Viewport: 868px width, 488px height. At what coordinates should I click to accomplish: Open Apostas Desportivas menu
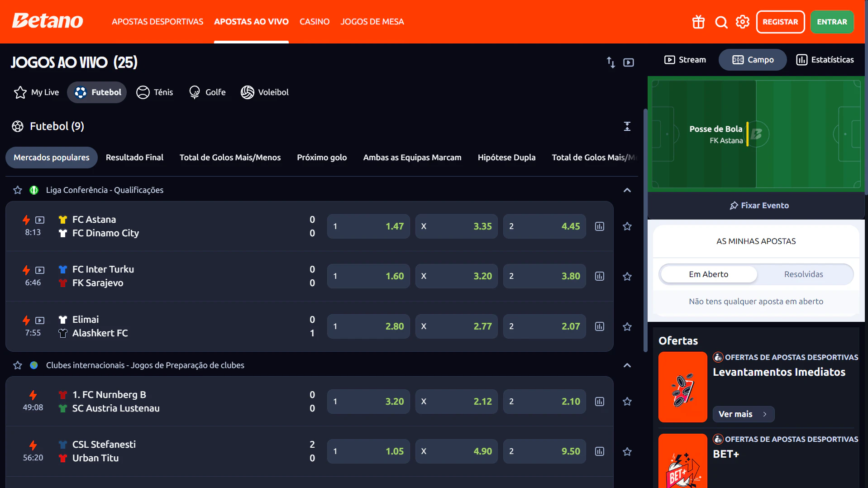pos(157,22)
